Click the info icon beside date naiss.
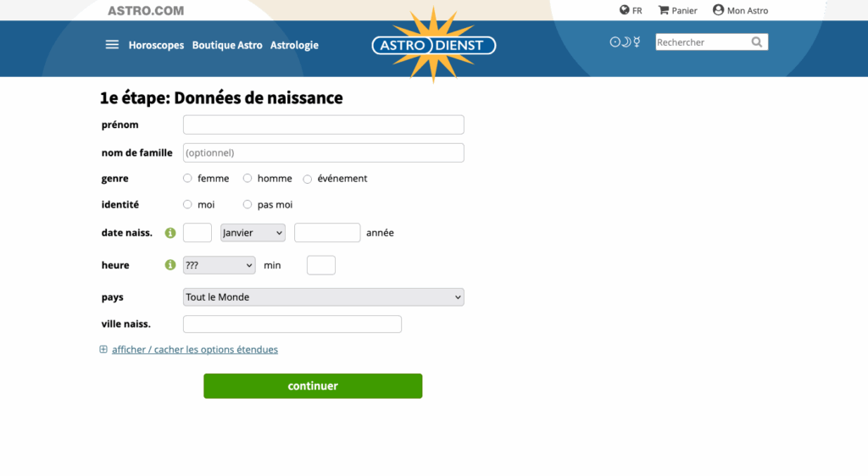This screenshot has height=476, width=868. [x=170, y=233]
